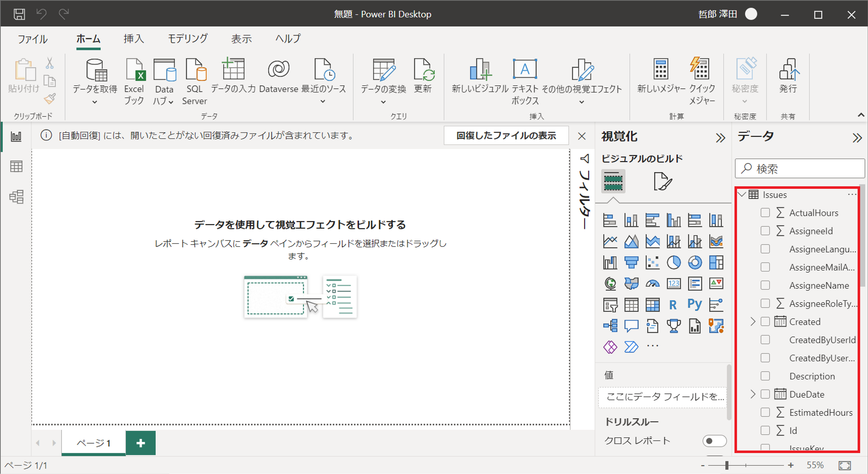Select the ページ 1 page tab
This screenshot has width=868, height=474.
pyautogui.click(x=93, y=443)
